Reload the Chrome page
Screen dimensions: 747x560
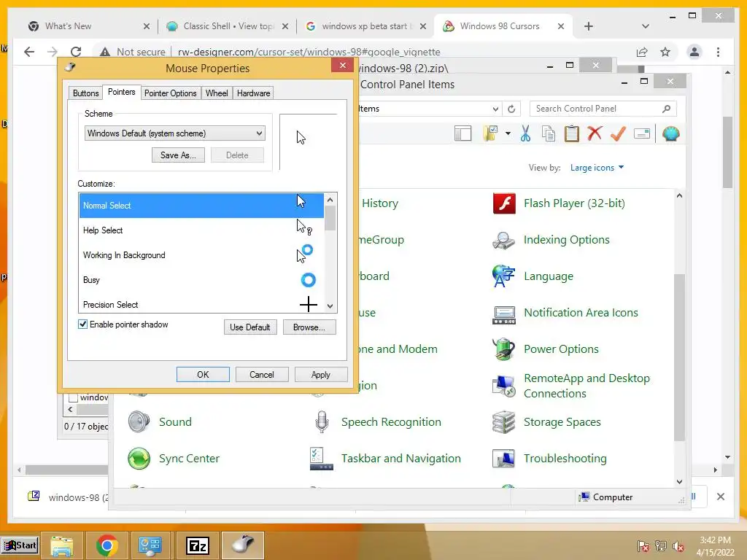76,52
